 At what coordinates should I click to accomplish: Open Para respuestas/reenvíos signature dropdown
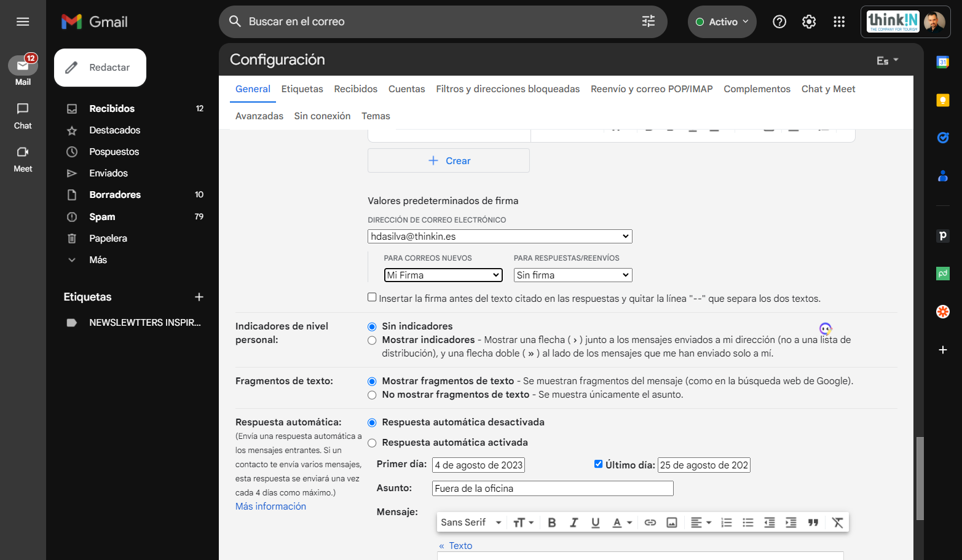click(x=573, y=275)
